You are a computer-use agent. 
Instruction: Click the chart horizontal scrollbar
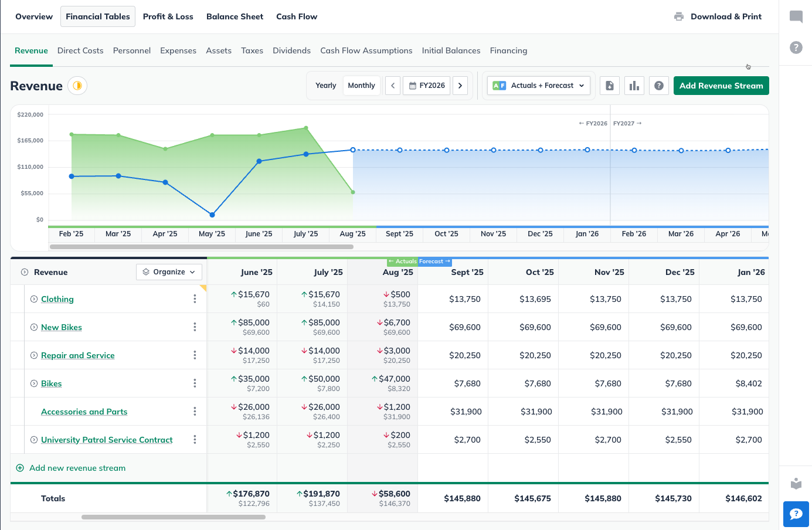[202, 247]
